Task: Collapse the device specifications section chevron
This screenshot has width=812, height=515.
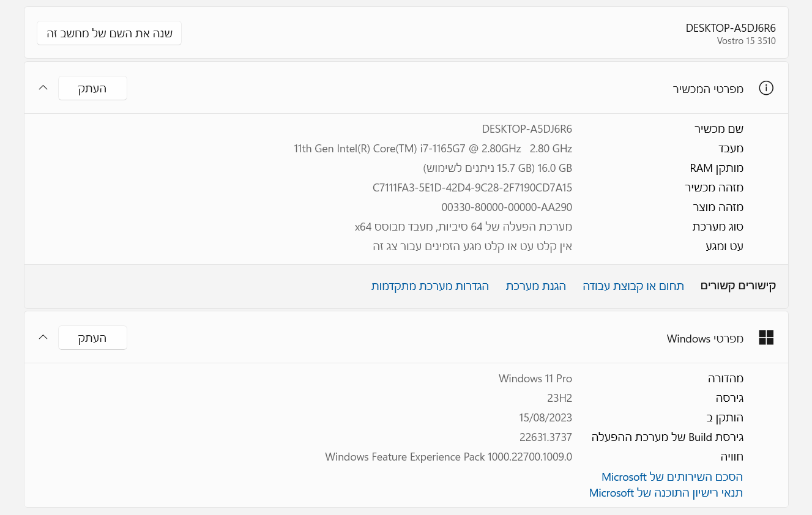Action: [x=43, y=87]
